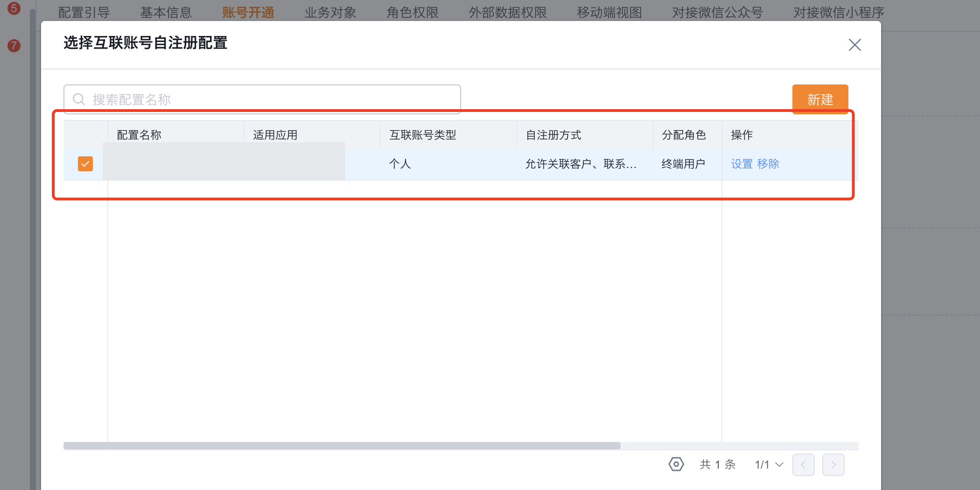
Task: Open table column settings hexagon icon
Action: pyautogui.click(x=676, y=464)
